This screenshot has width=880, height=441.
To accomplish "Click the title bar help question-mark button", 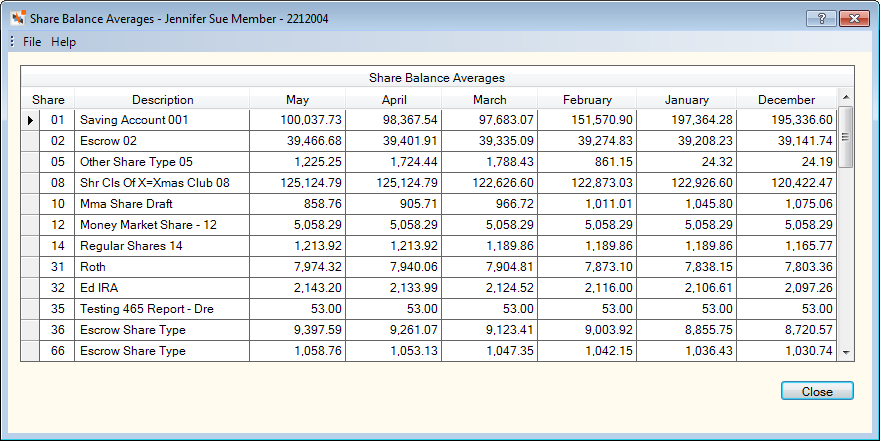I will pos(821,19).
